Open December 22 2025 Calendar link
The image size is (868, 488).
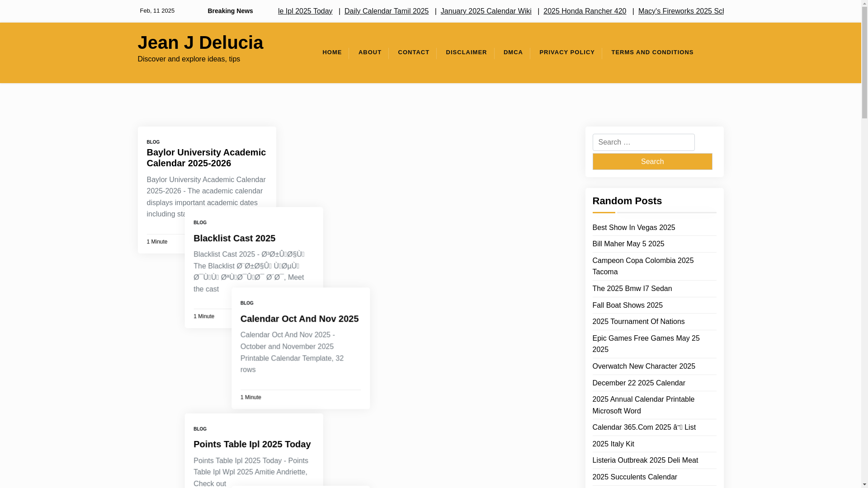click(x=639, y=383)
